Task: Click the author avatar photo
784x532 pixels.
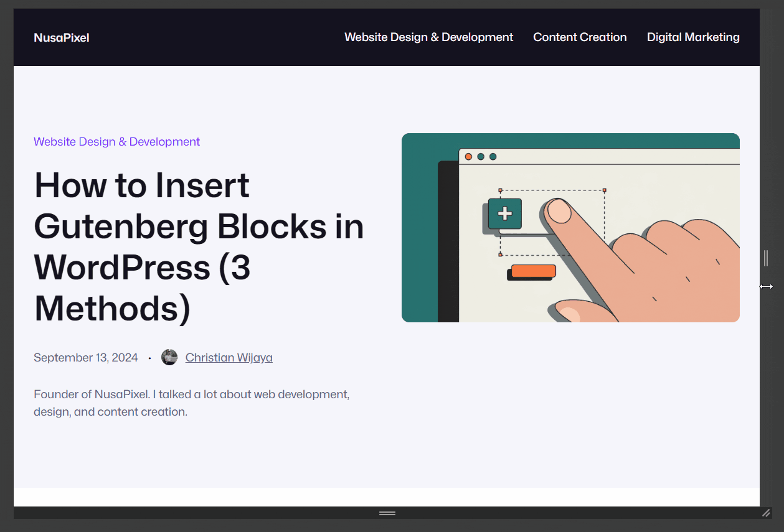Action: (x=169, y=357)
